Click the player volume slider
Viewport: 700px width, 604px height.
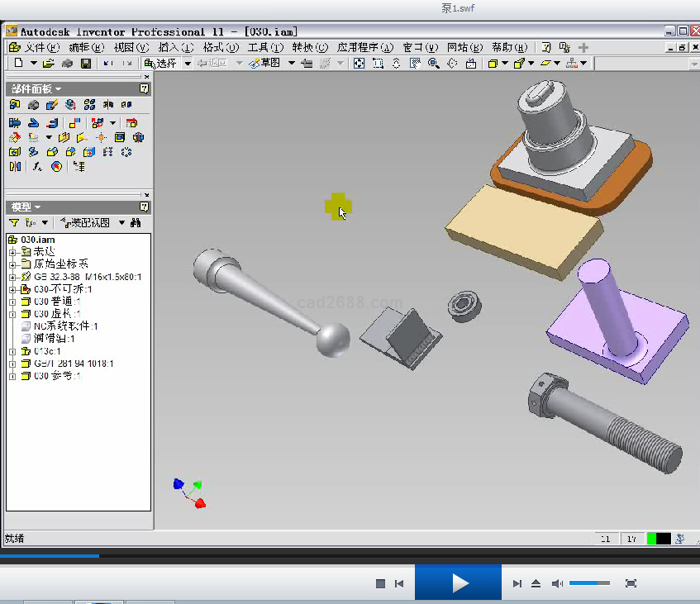(x=589, y=583)
